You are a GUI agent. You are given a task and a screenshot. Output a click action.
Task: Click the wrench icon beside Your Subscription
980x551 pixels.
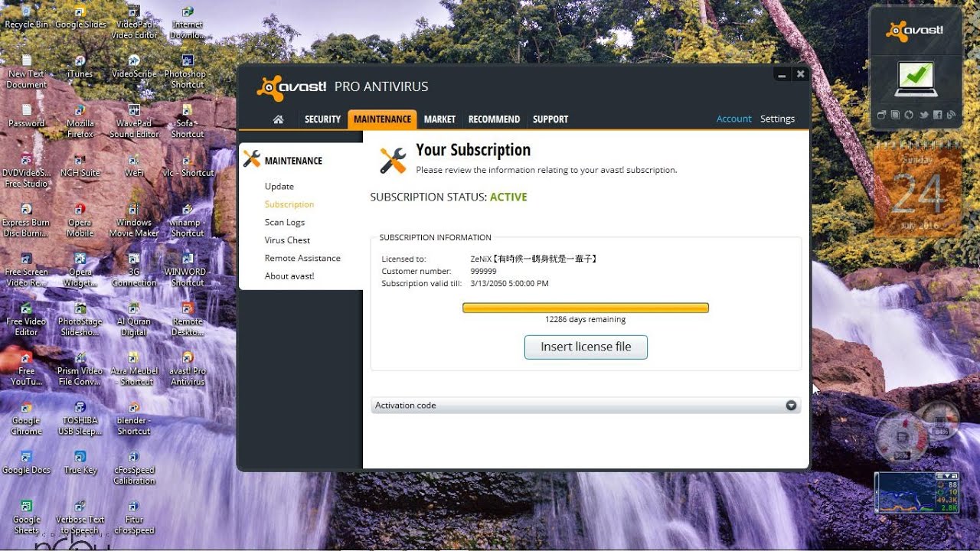tap(394, 160)
